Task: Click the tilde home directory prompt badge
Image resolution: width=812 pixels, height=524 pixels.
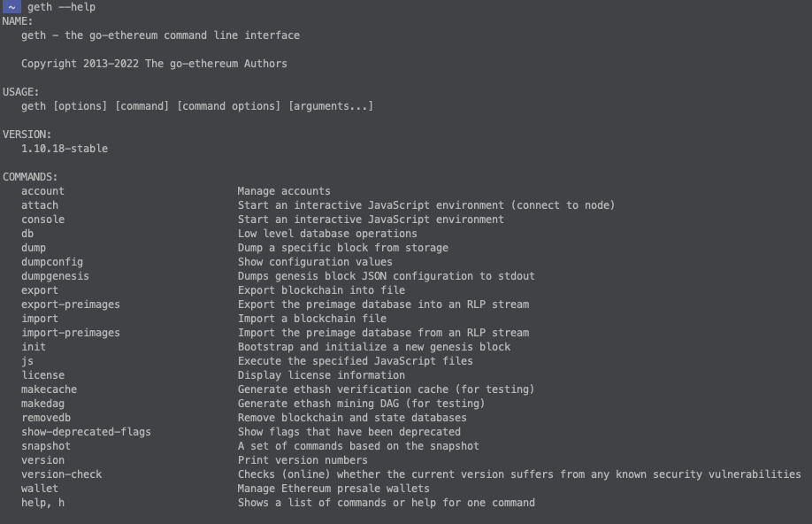Action: (11, 7)
